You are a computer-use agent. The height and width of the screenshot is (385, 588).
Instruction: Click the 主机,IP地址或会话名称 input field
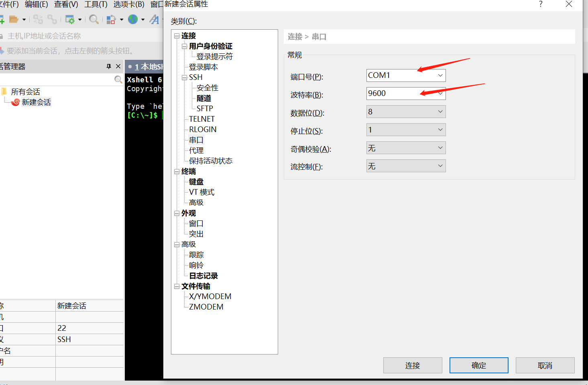tap(60, 35)
